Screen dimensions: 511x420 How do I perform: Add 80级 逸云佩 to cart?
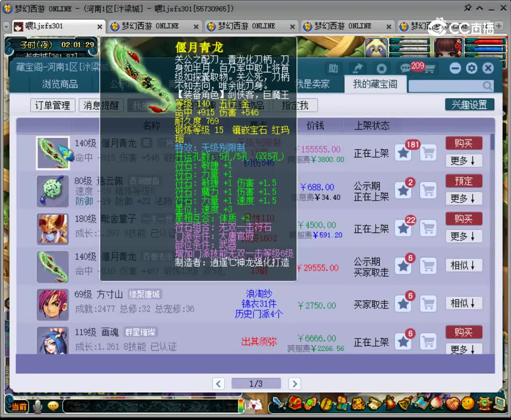coord(428,190)
